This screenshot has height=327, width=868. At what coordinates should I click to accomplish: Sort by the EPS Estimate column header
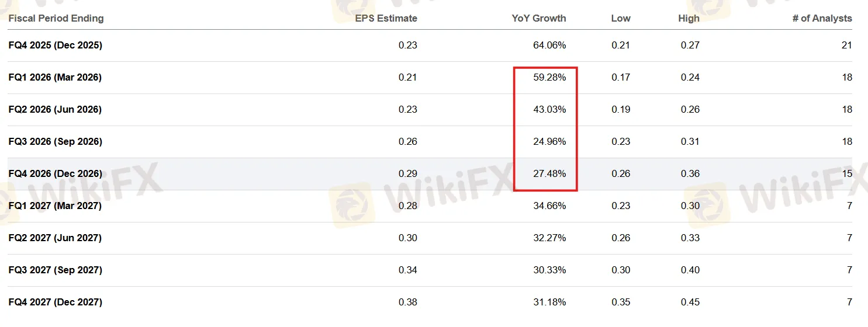[x=386, y=18]
